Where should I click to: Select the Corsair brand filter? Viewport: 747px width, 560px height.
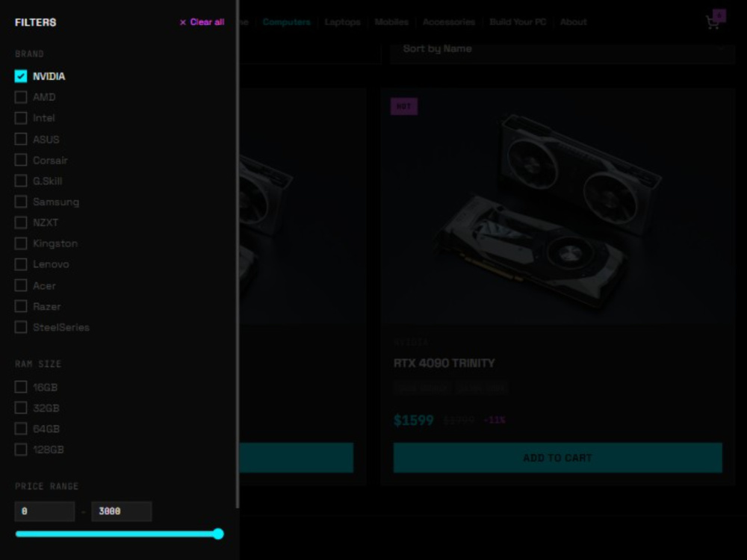tap(20, 160)
